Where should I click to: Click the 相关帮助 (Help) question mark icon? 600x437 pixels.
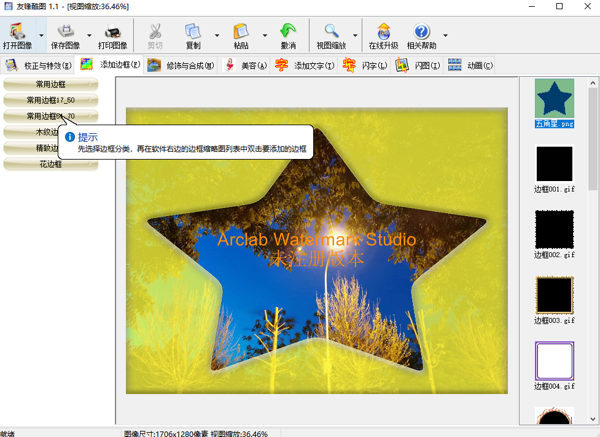421,33
